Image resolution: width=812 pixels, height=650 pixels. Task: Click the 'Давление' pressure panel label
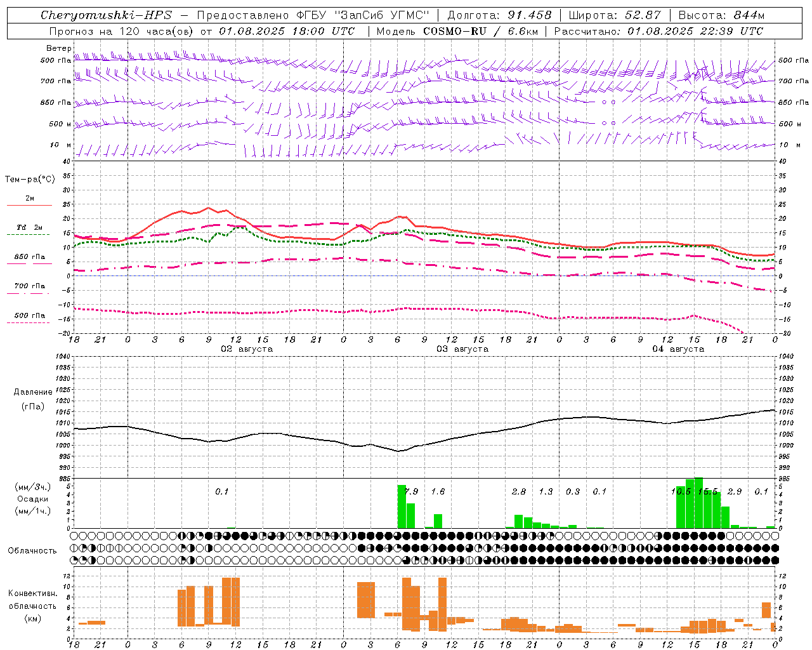(33, 392)
